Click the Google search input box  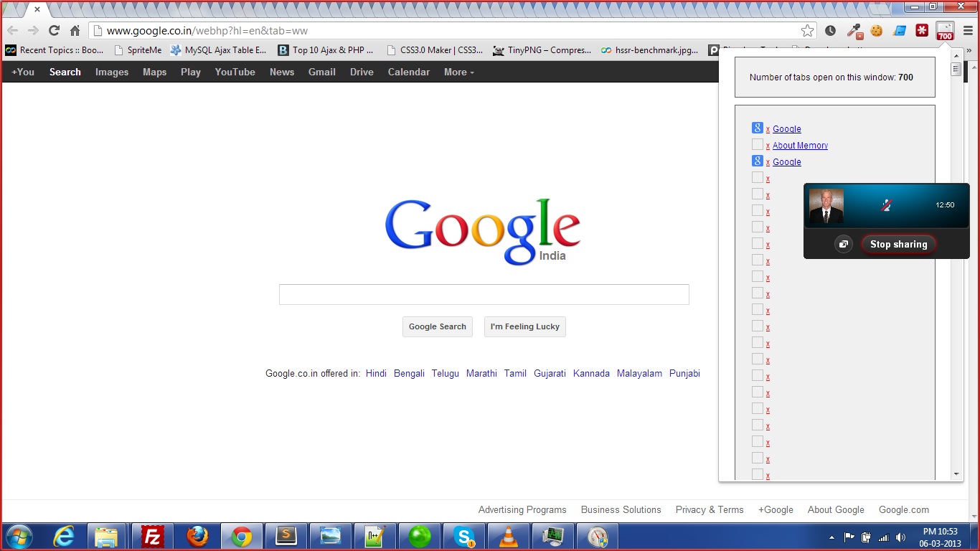coord(484,294)
